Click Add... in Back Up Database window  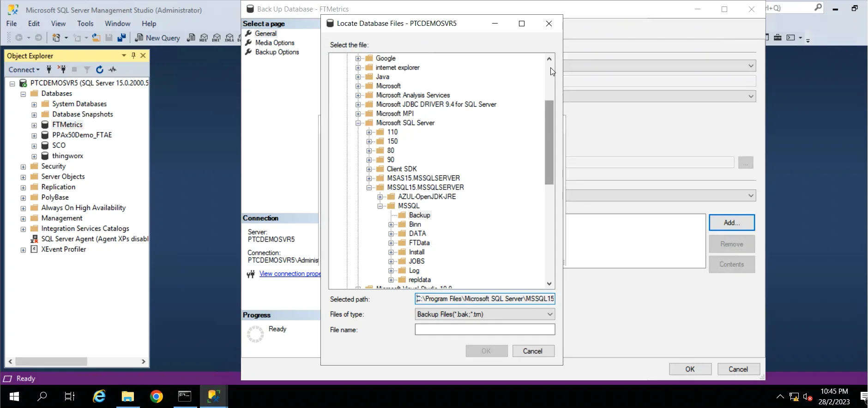point(732,222)
